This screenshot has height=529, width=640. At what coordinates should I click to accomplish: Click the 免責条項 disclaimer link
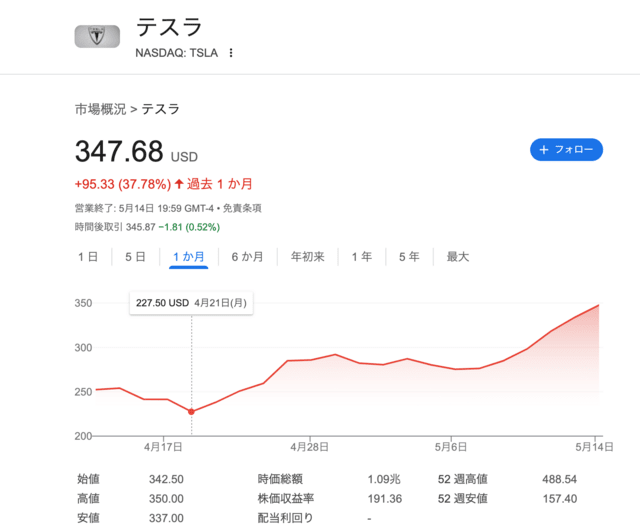coord(242,209)
